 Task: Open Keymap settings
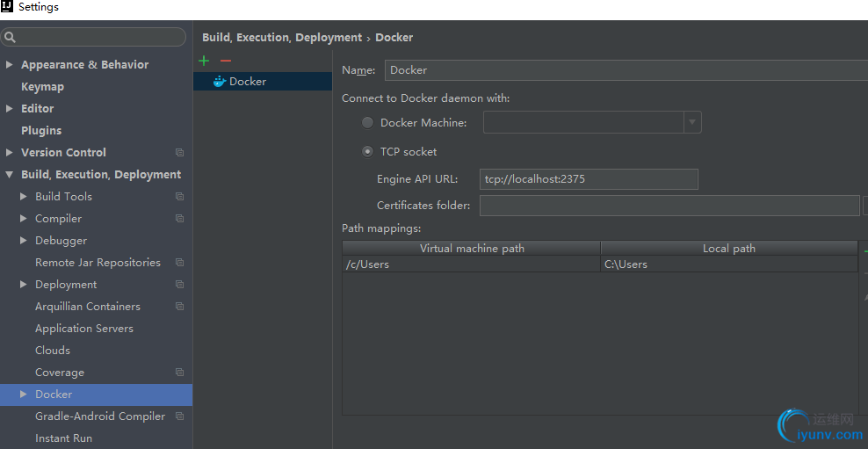[43, 87]
